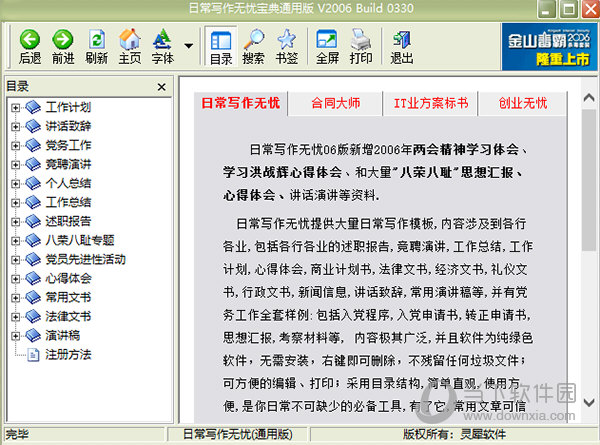Switch to 全屏 fullscreen mode
600x445 pixels.
[327, 39]
